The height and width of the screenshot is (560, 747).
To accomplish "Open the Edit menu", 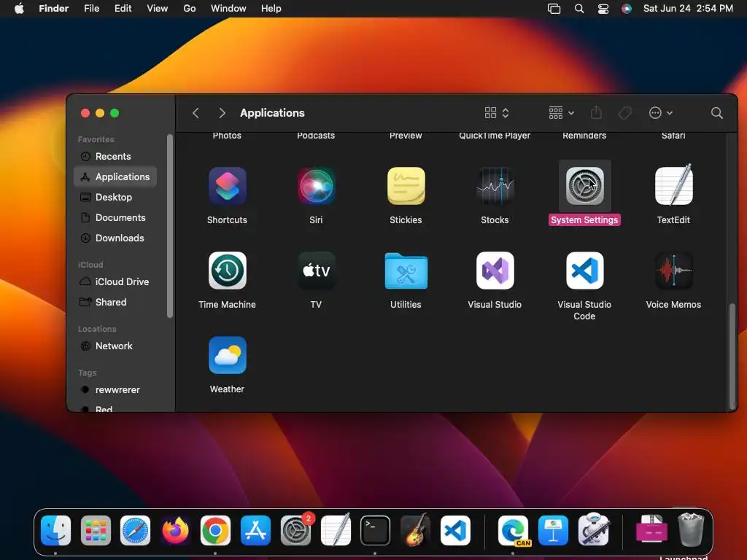I will [x=123, y=8].
